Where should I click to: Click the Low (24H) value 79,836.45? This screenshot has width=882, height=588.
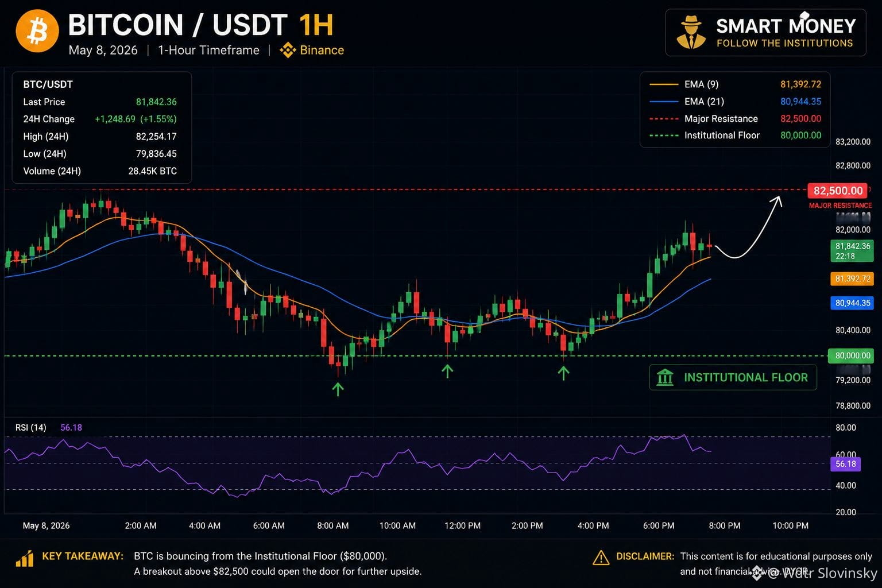click(156, 153)
